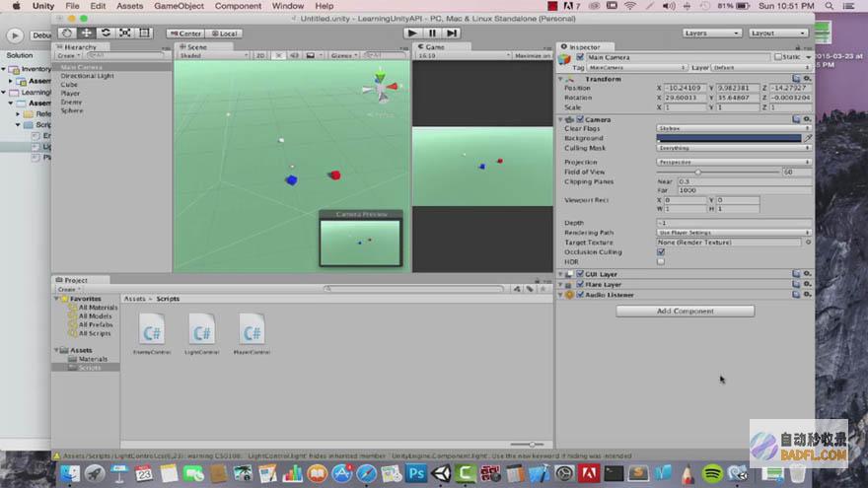Toggle the Local handle rotation button
The height and width of the screenshot is (488, 868).
point(224,34)
